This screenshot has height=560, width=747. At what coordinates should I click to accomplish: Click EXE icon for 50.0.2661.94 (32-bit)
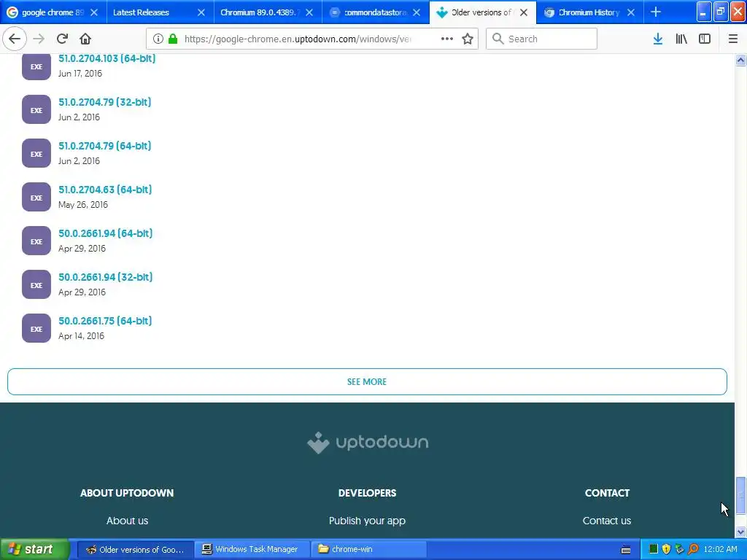pos(36,285)
